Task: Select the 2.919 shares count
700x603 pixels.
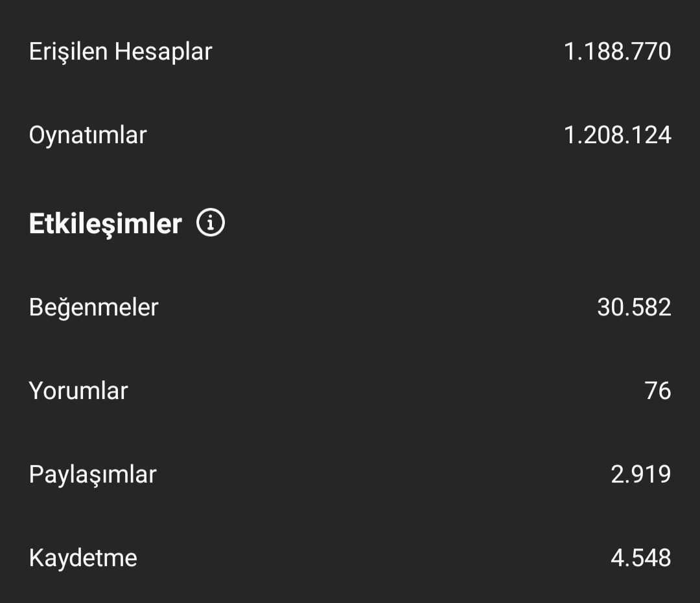Action: [640, 474]
